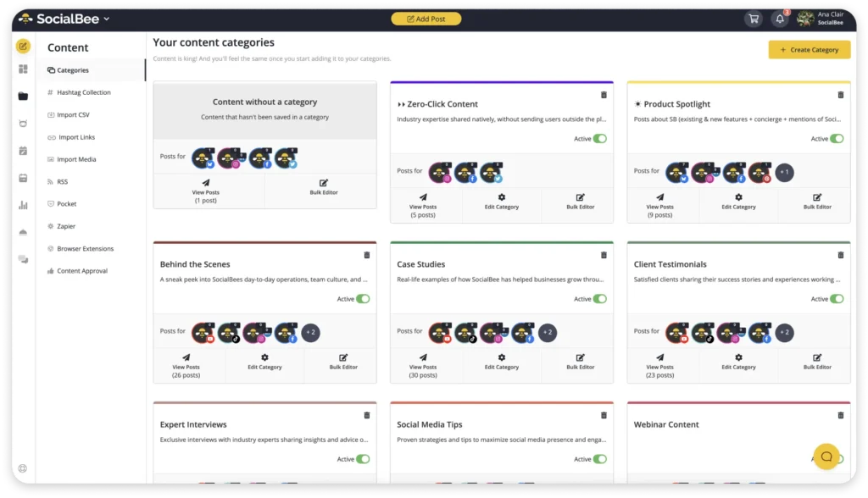Open notifications via the bell icon

tap(780, 18)
